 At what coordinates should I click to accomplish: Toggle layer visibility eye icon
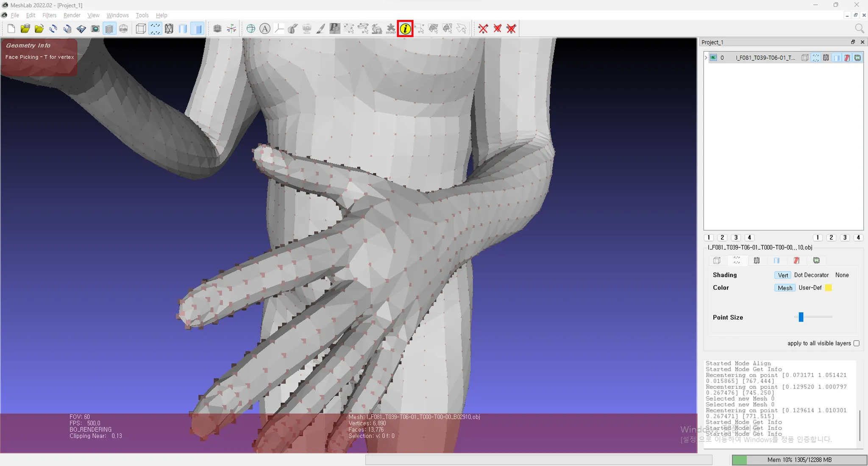coord(714,58)
